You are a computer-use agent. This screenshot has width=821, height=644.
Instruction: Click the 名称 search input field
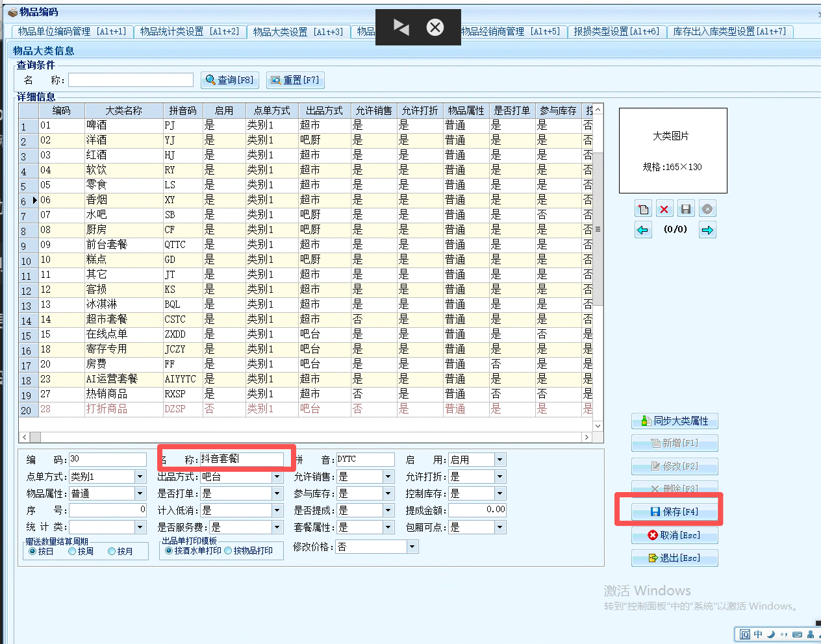point(131,80)
